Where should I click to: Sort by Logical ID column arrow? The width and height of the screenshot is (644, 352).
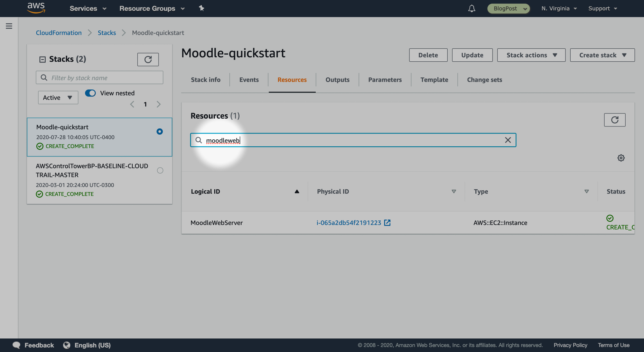pos(297,192)
